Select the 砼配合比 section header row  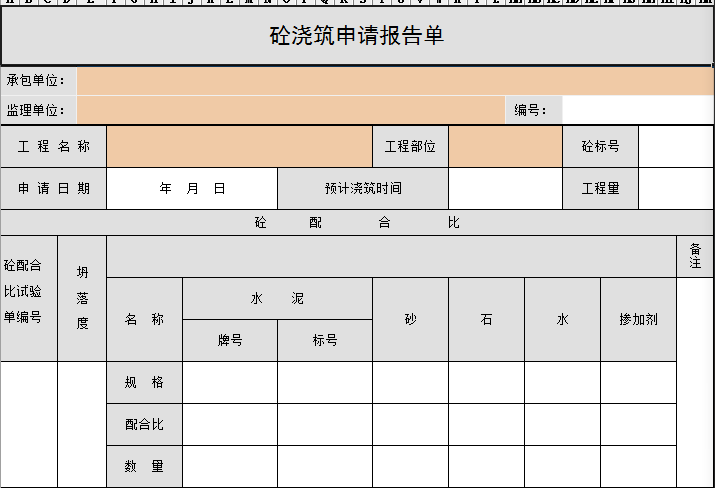click(357, 223)
